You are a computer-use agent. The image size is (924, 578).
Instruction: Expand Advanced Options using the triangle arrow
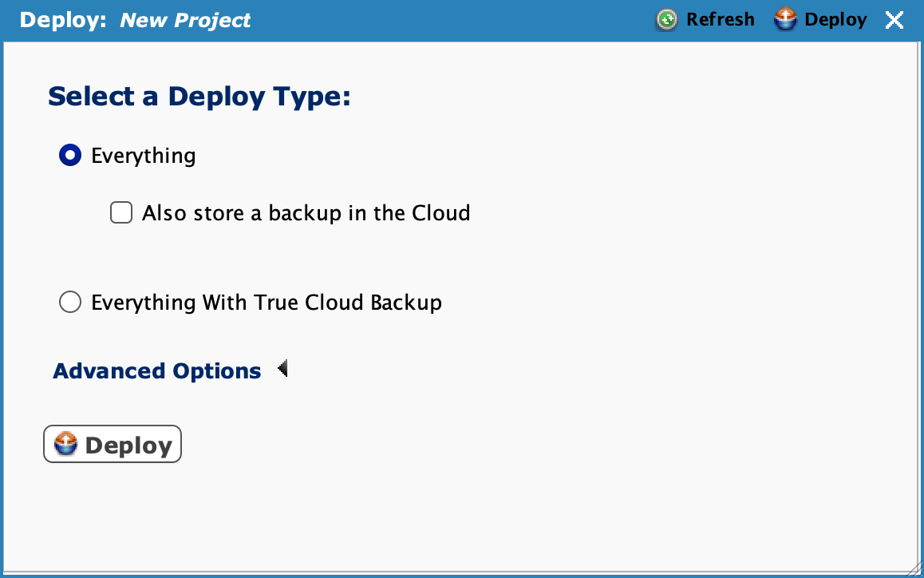coord(282,370)
